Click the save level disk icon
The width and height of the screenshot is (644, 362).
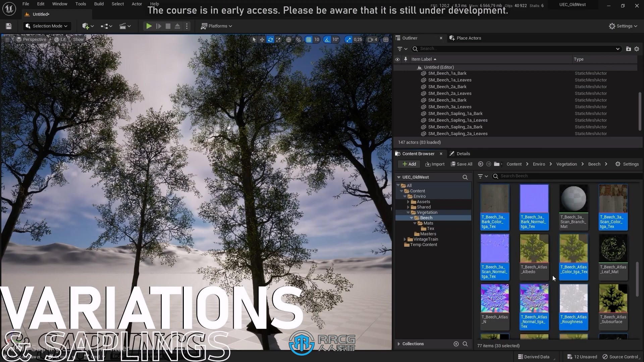pos(9,26)
